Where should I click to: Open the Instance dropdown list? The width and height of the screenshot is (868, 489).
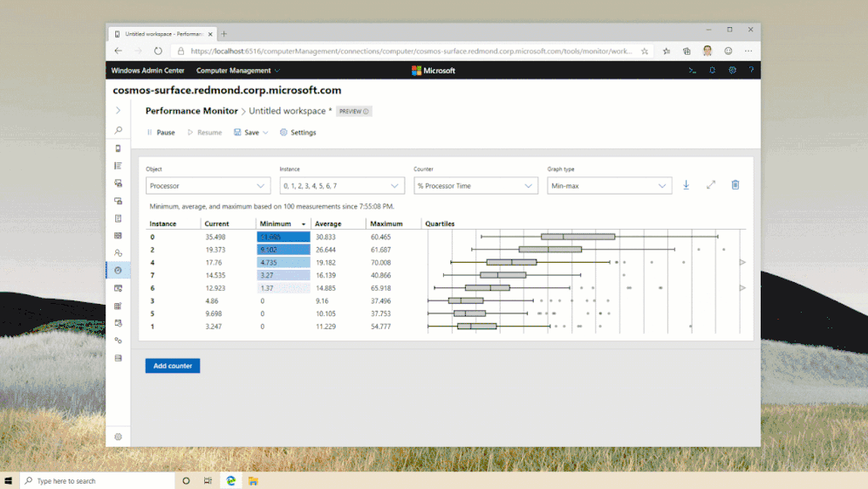coord(342,186)
